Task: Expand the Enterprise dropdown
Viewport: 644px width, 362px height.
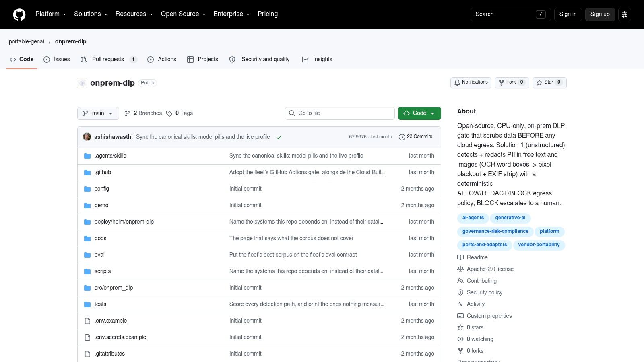Action: coord(231,14)
